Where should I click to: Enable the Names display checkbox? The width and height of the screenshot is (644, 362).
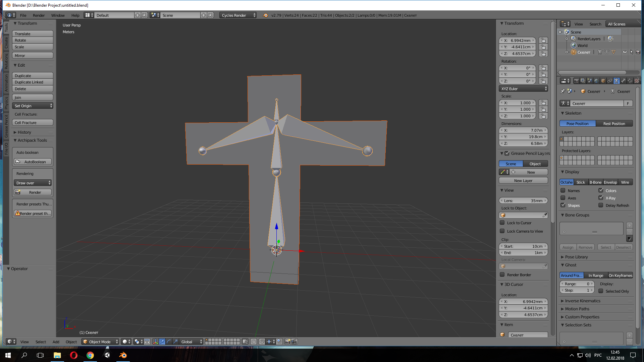click(x=563, y=190)
